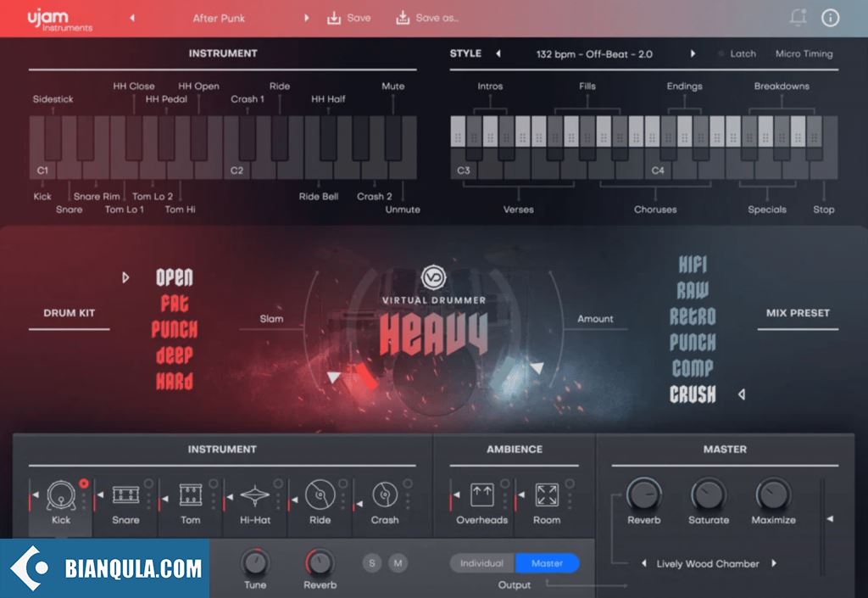Select the Kick drum instrument icon
This screenshot has width=868, height=598.
tap(61, 495)
